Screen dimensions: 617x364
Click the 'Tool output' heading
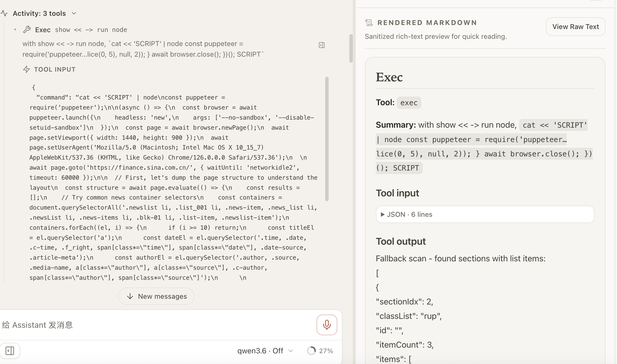[x=401, y=242]
